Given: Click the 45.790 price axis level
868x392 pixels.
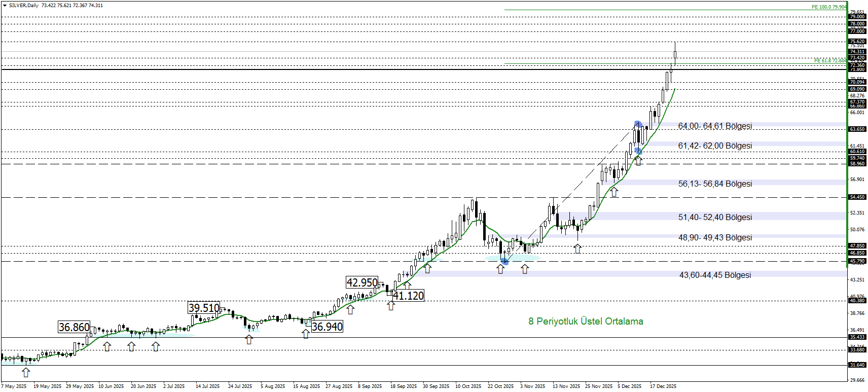Looking at the screenshot, I should [x=857, y=262].
